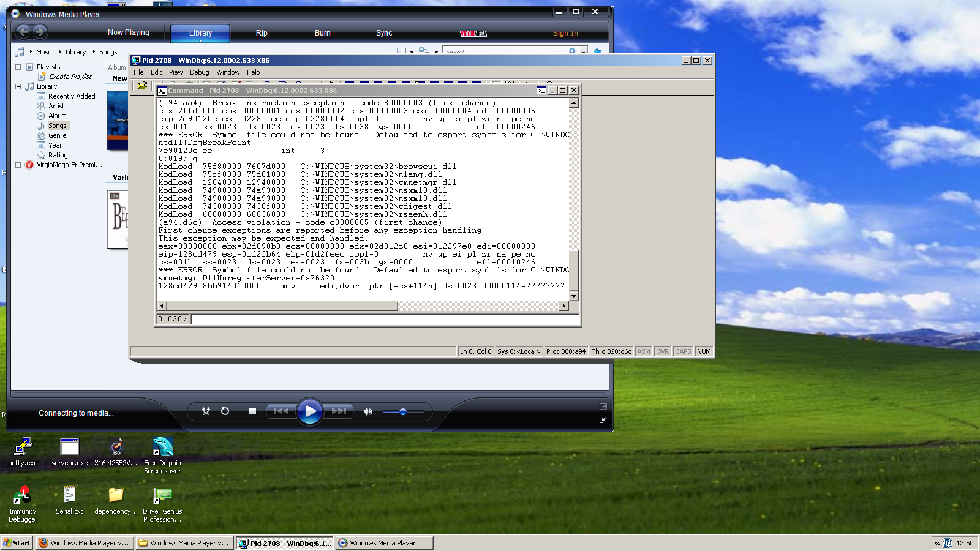Go to the previous track
Screen dimensions: 980x551
tap(281, 411)
